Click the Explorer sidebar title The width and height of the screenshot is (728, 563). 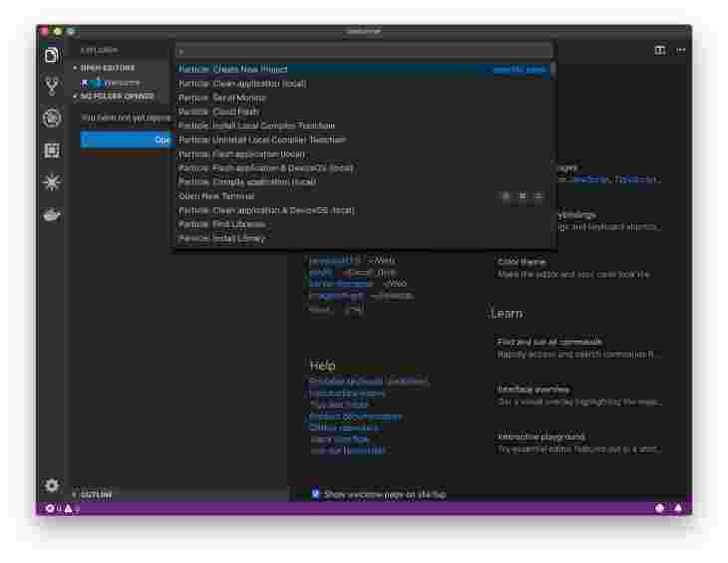pyautogui.click(x=99, y=50)
